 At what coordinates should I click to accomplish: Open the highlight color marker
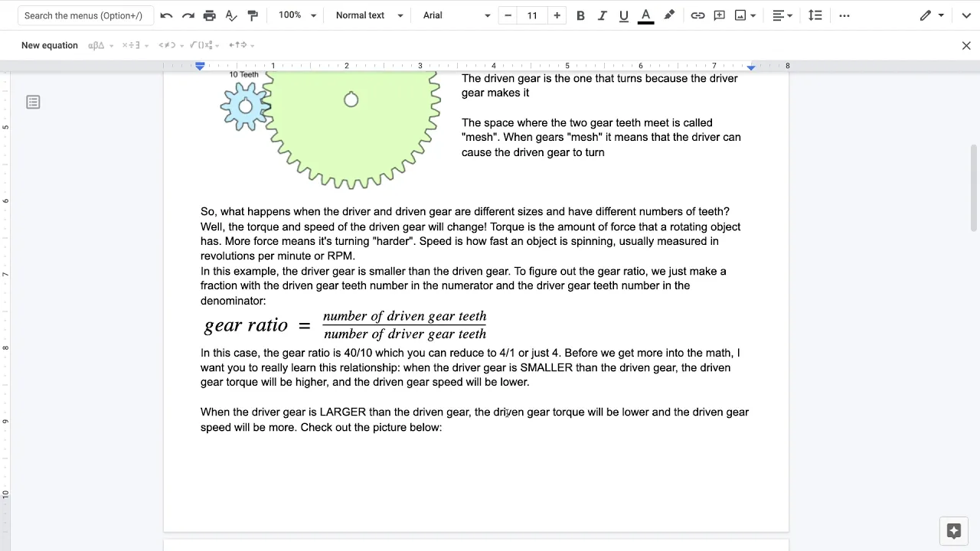pyautogui.click(x=669, y=15)
